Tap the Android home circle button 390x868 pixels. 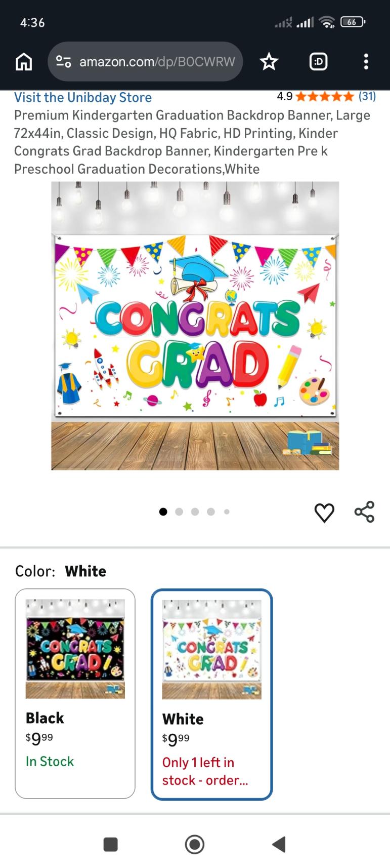(195, 844)
